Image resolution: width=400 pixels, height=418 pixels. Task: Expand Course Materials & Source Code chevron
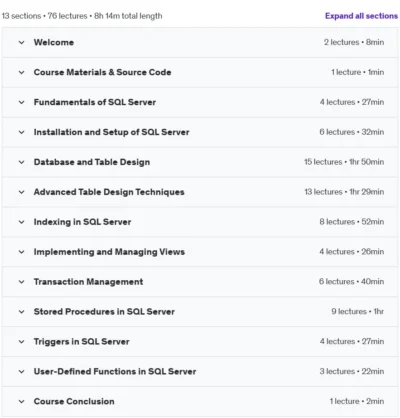pos(22,72)
